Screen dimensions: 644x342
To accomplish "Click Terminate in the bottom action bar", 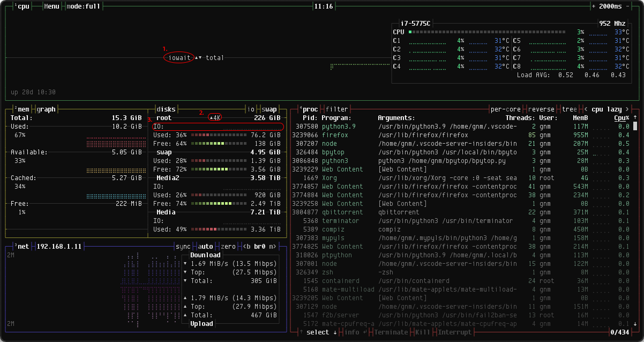I will [x=391, y=332].
